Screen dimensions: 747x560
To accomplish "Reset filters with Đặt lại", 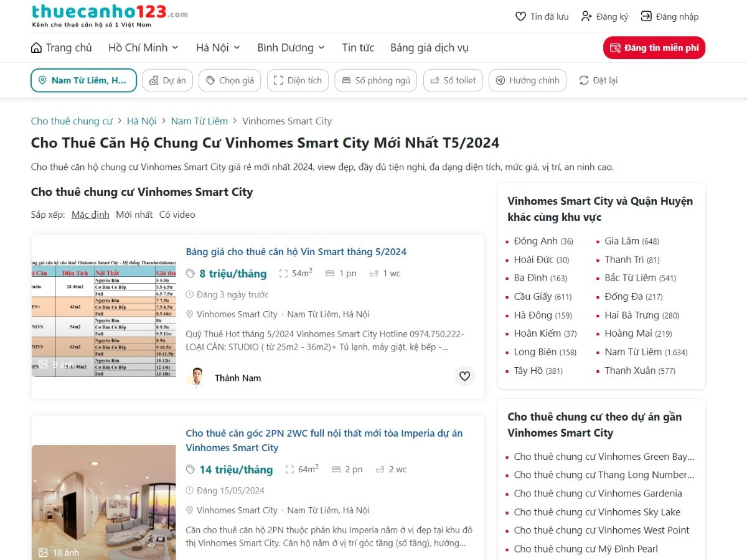I will [x=598, y=80].
